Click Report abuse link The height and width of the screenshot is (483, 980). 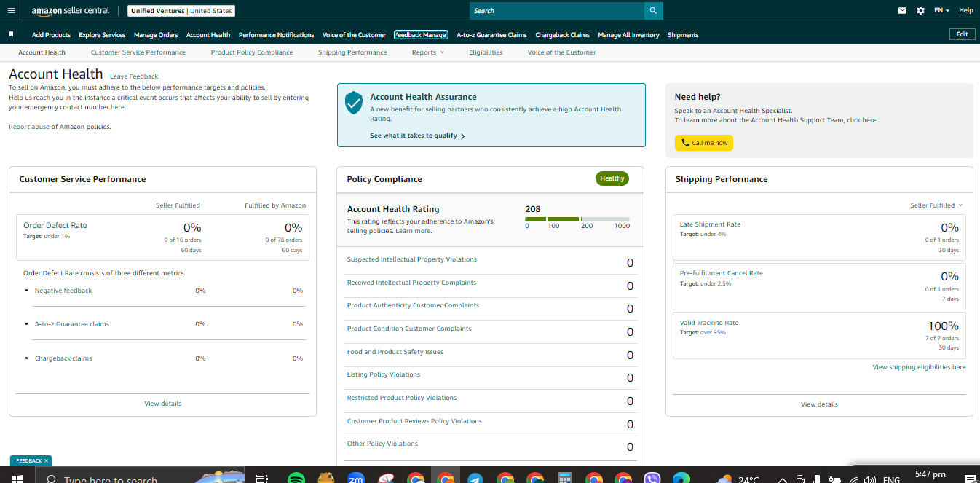[28, 127]
